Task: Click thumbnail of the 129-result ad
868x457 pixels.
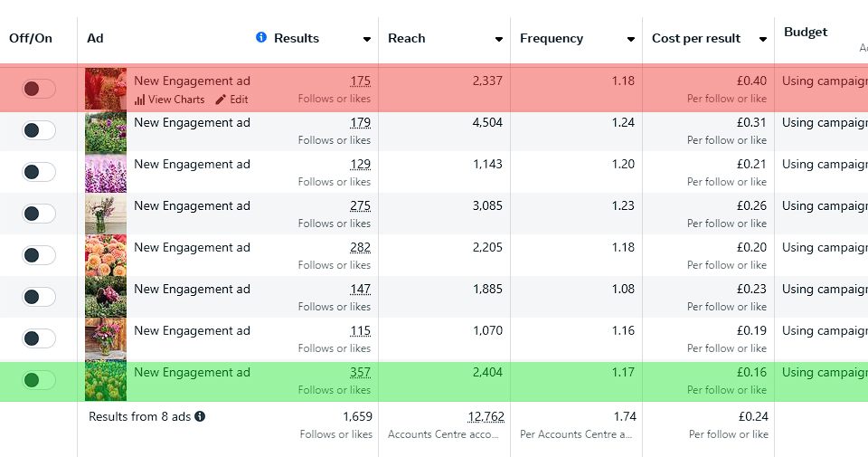Action: pyautogui.click(x=106, y=172)
